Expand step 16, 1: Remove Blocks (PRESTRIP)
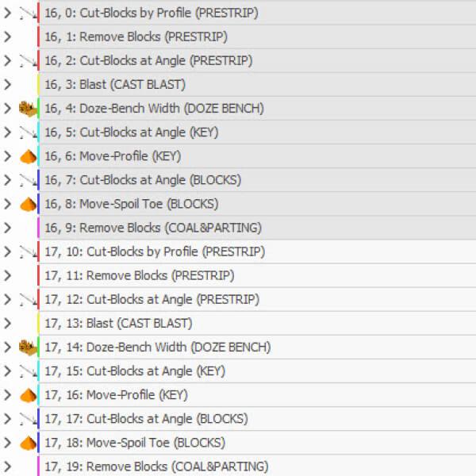Screen dimensions: 476x476 coord(7,36)
